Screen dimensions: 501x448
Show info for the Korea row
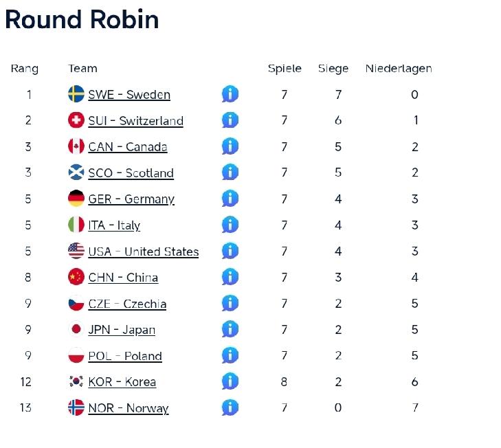click(230, 381)
